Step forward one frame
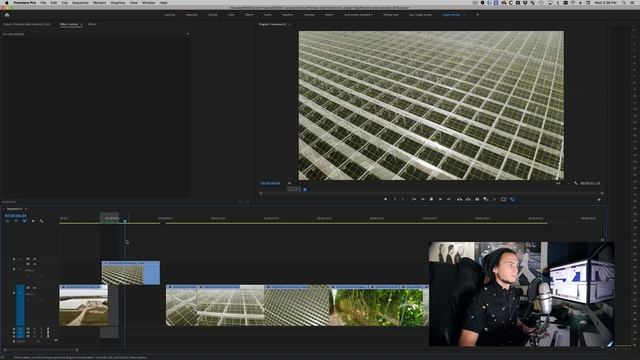640x360 pixels. [x=440, y=199]
